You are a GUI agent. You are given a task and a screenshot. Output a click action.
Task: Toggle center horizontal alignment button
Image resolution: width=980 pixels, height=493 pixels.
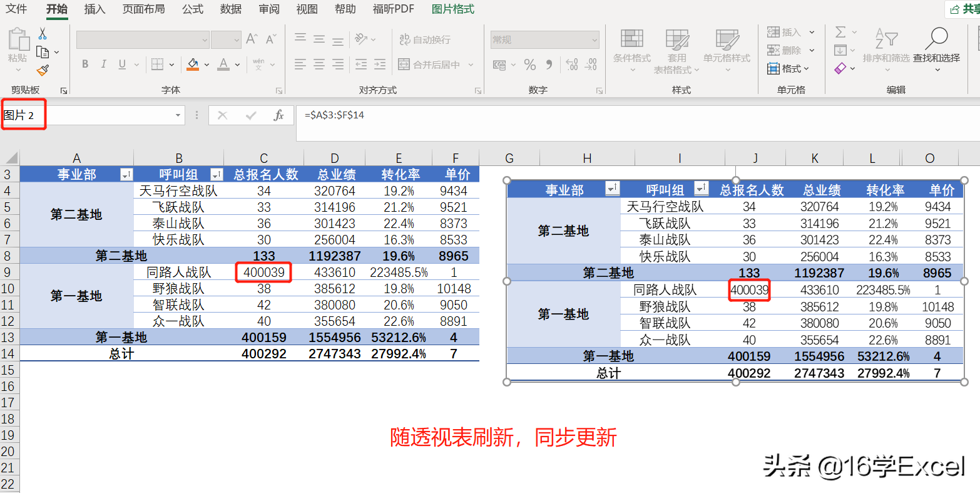pos(319,65)
